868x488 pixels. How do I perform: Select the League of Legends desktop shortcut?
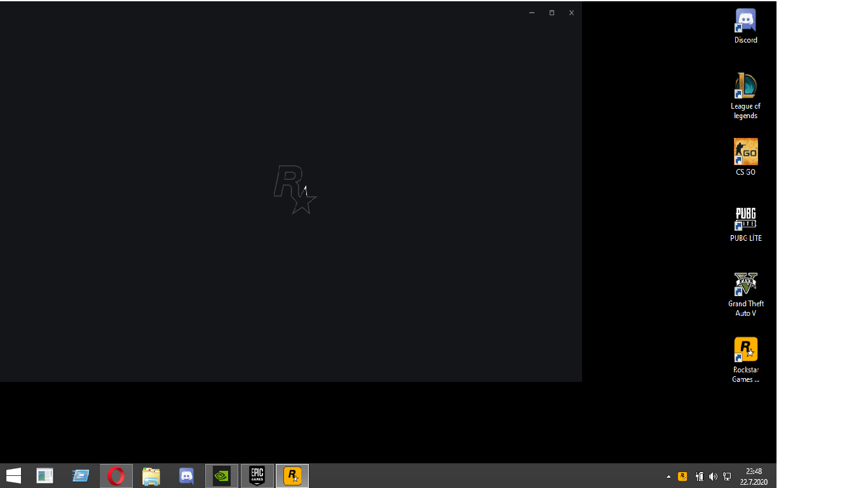(x=745, y=96)
